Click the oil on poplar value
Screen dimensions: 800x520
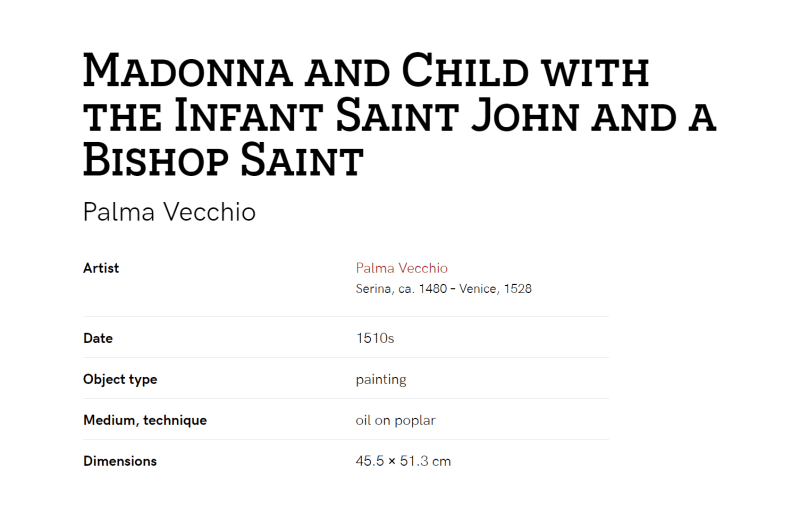coord(395,420)
